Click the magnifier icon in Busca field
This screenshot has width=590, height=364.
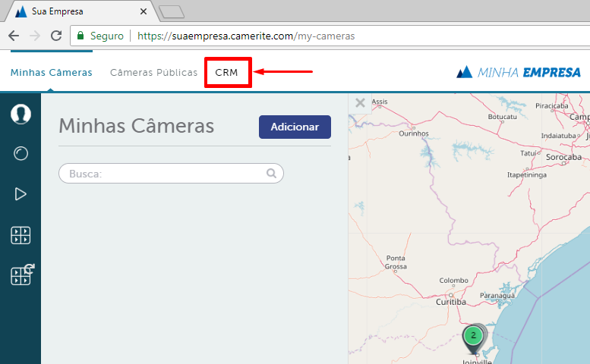[x=271, y=174]
